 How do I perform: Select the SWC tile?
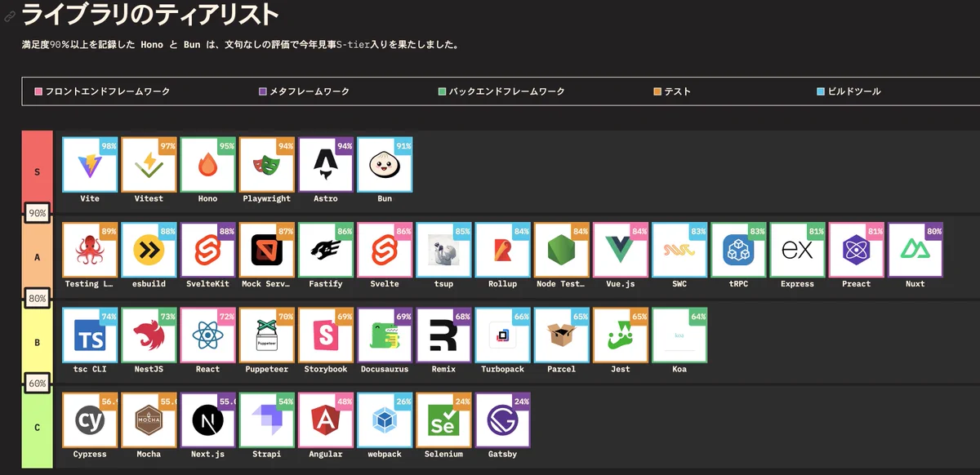click(679, 251)
